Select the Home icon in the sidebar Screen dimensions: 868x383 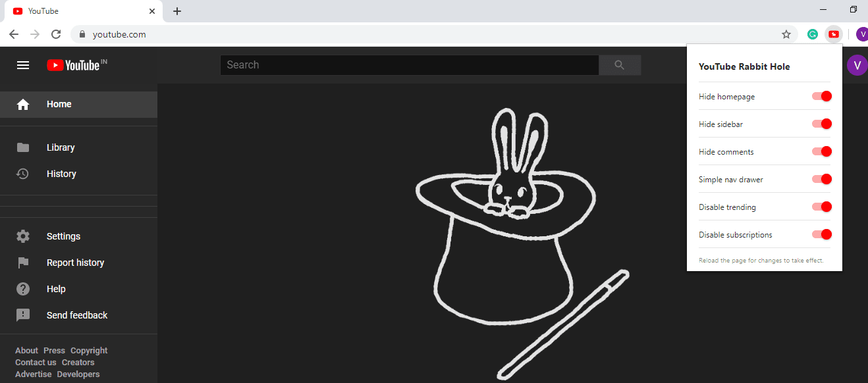pos(23,104)
